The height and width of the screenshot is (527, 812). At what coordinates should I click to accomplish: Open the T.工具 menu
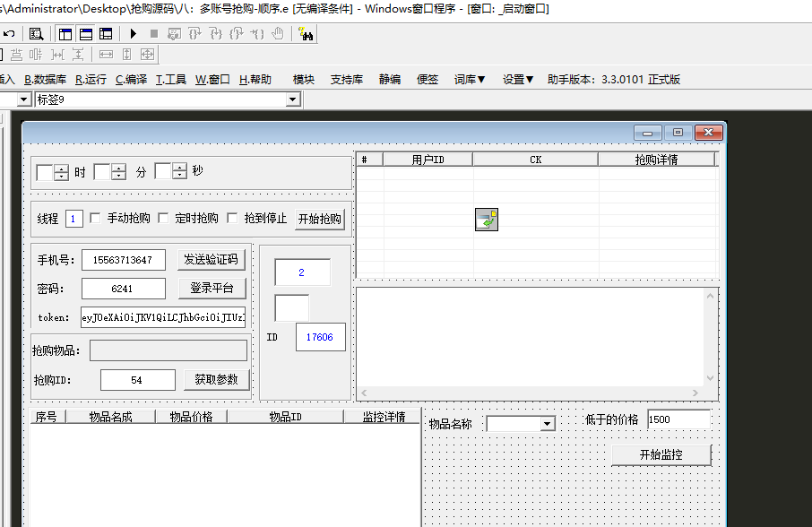click(171, 79)
